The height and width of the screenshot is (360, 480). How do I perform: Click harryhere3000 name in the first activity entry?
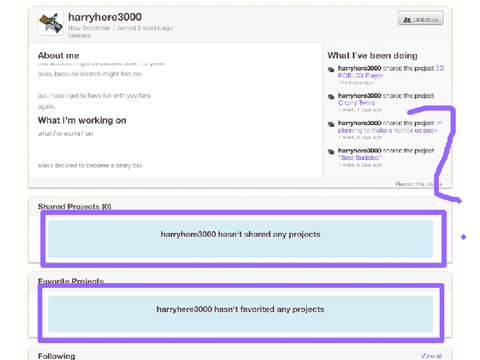coord(359,68)
